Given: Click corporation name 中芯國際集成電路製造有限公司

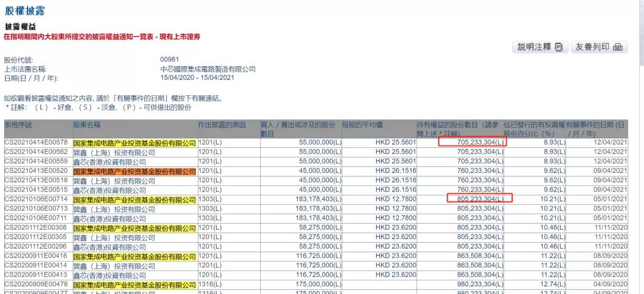Looking at the screenshot, I should point(208,69).
